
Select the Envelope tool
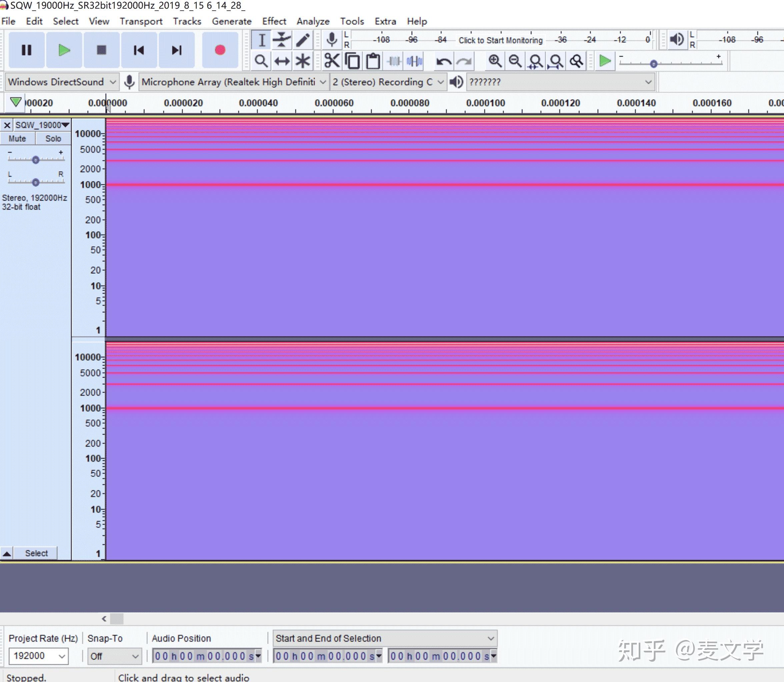coord(282,40)
